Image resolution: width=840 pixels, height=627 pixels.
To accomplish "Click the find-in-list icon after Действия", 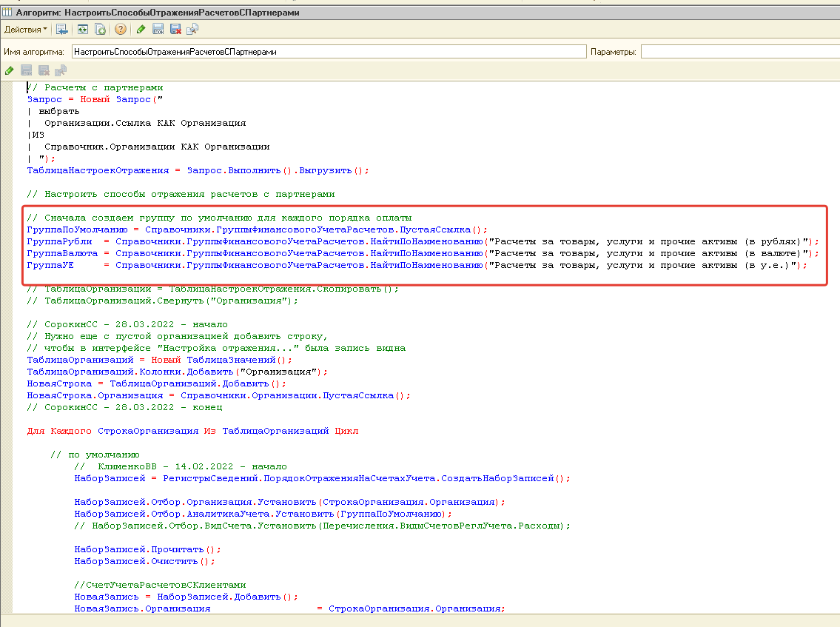I will pyautogui.click(x=62, y=29).
